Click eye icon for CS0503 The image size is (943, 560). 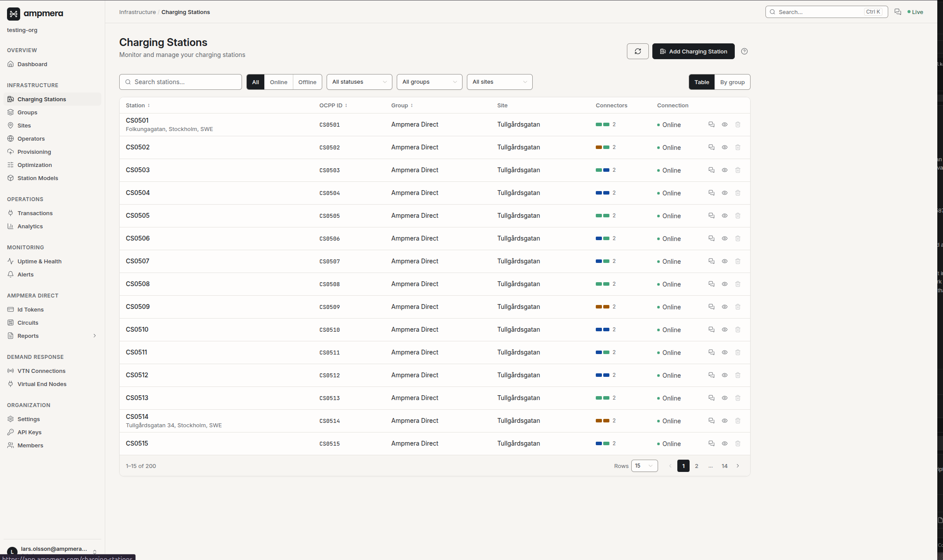(x=724, y=170)
